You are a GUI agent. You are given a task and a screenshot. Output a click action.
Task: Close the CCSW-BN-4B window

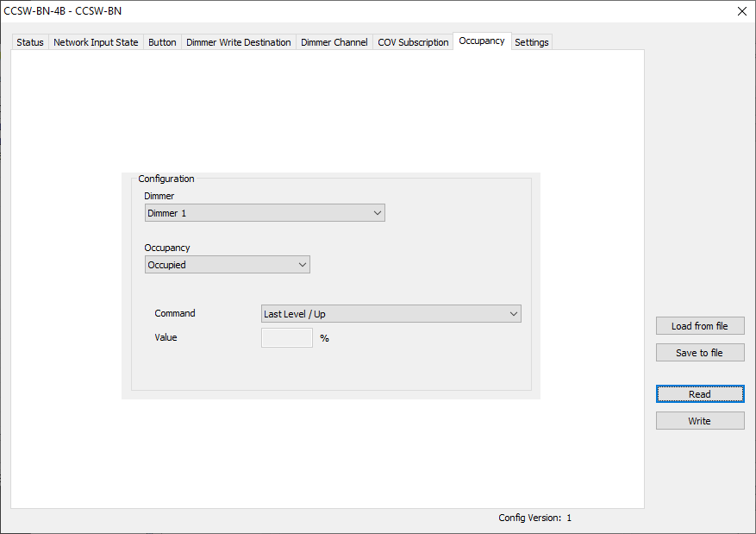coord(742,11)
